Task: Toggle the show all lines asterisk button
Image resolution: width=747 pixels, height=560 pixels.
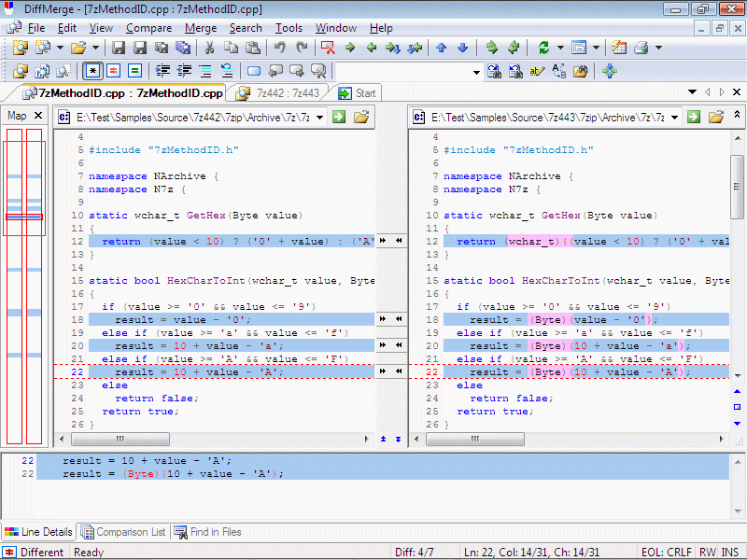Action: click(x=92, y=71)
